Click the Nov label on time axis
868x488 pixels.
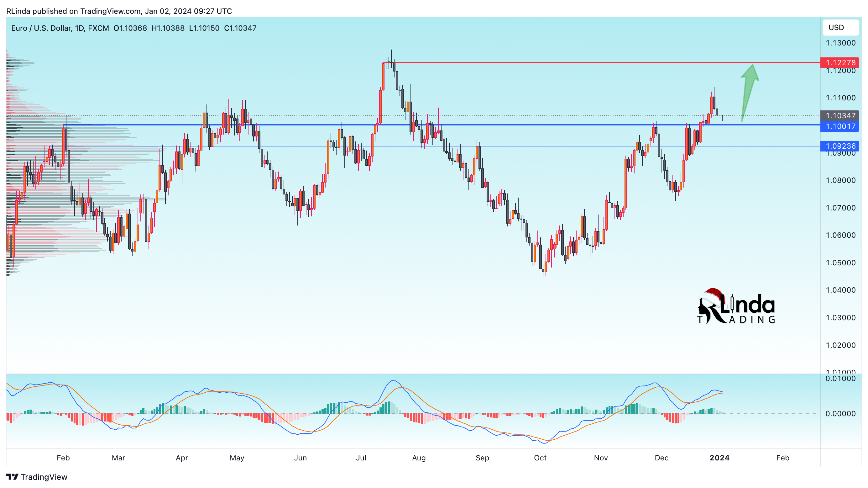point(601,458)
